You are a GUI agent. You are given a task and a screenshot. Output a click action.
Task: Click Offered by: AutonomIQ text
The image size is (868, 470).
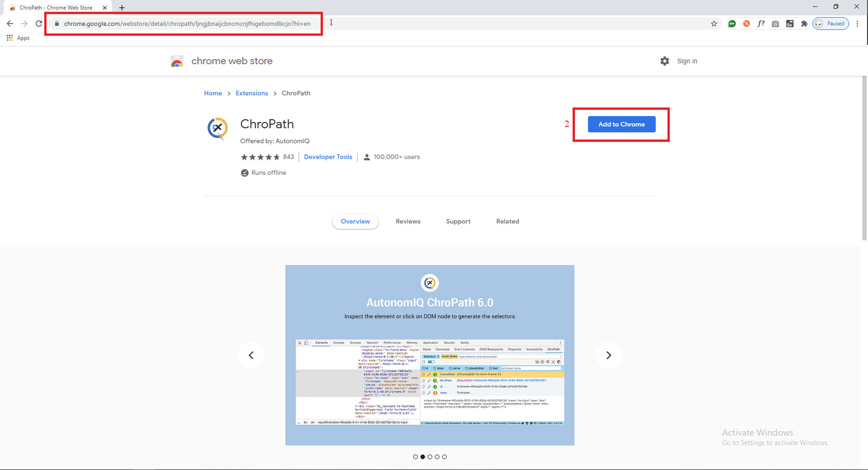tap(275, 141)
